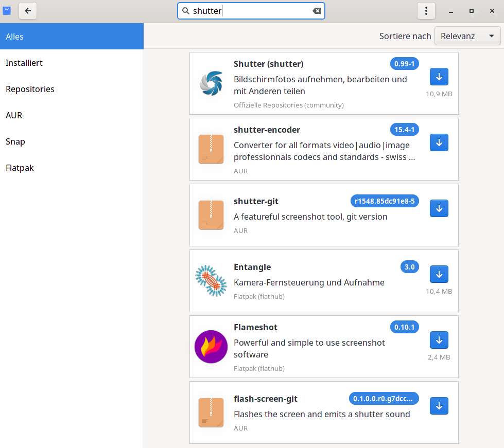The width and height of the screenshot is (504, 448).
Task: Click the download button for shutter-git
Action: 439,208
